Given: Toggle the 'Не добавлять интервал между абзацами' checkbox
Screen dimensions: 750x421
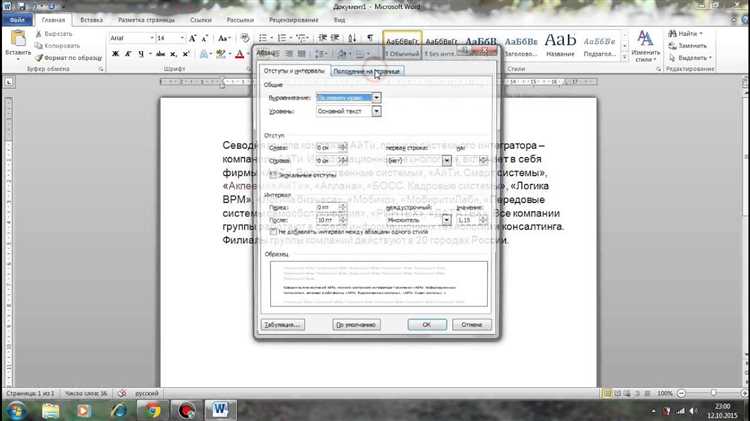Looking at the screenshot, I should pyautogui.click(x=274, y=232).
